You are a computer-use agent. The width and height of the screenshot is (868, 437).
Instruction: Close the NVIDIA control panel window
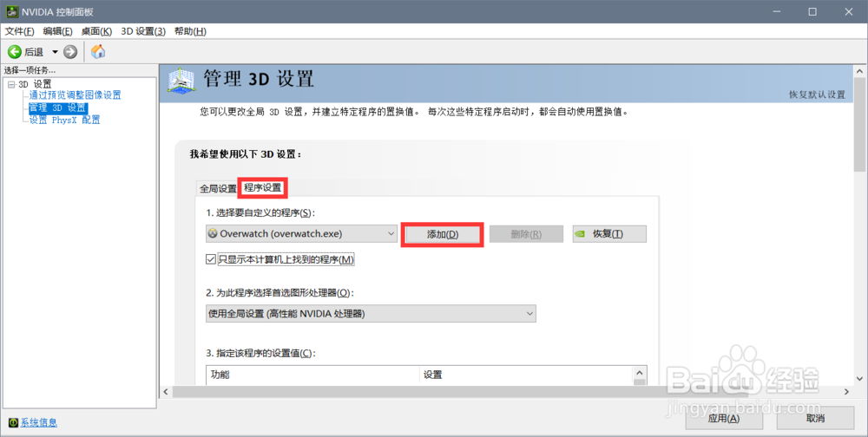coord(849,11)
